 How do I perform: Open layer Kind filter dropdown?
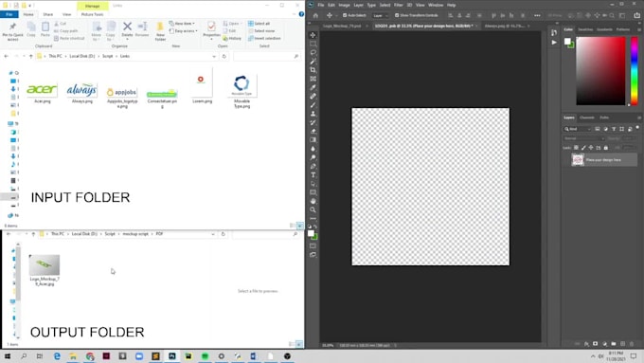tap(577, 129)
